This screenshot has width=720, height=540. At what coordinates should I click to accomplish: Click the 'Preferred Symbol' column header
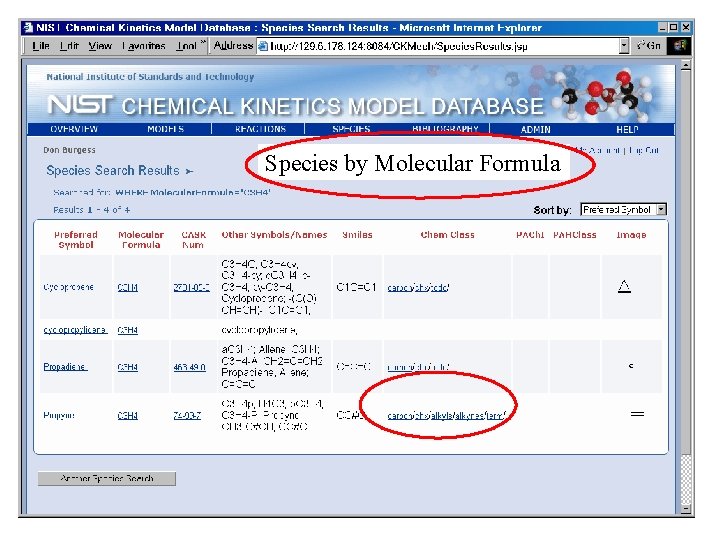76,240
